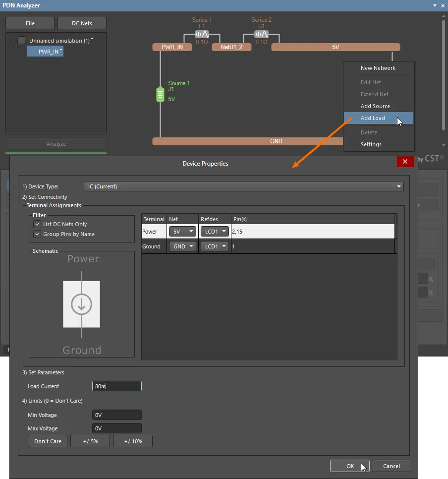
Task: Click the Power row pins cell '2,15'
Action: [x=313, y=232]
